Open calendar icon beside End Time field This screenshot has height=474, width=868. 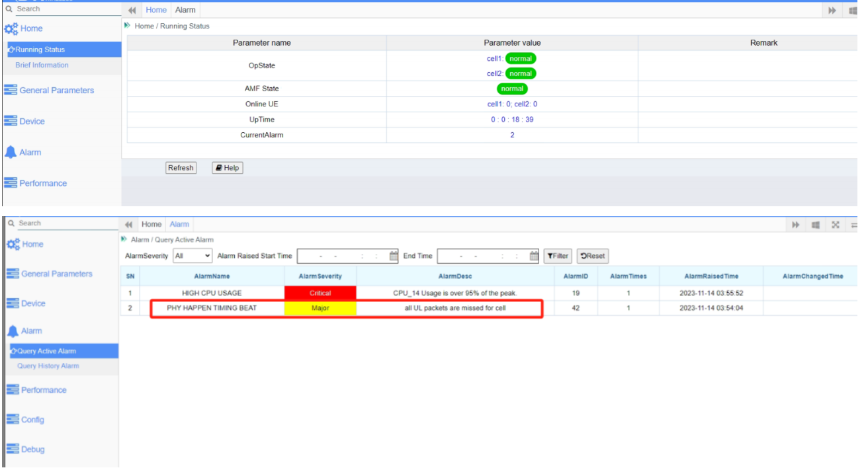534,256
